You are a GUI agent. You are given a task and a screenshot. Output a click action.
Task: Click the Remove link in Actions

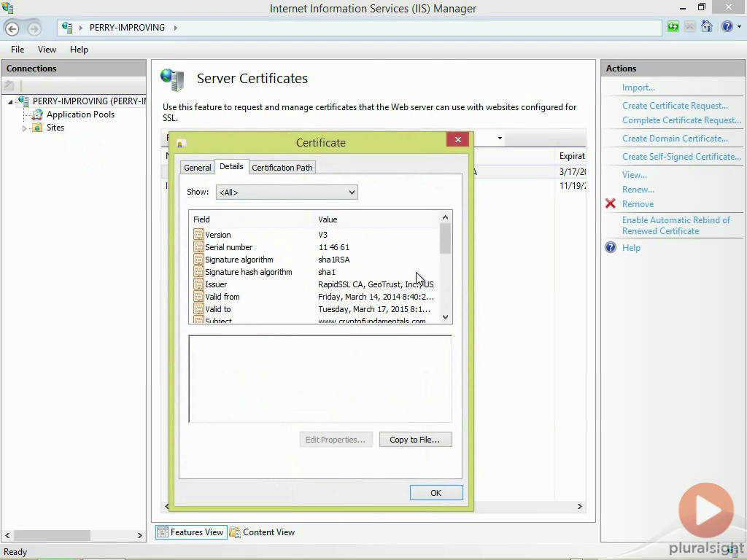tap(638, 204)
